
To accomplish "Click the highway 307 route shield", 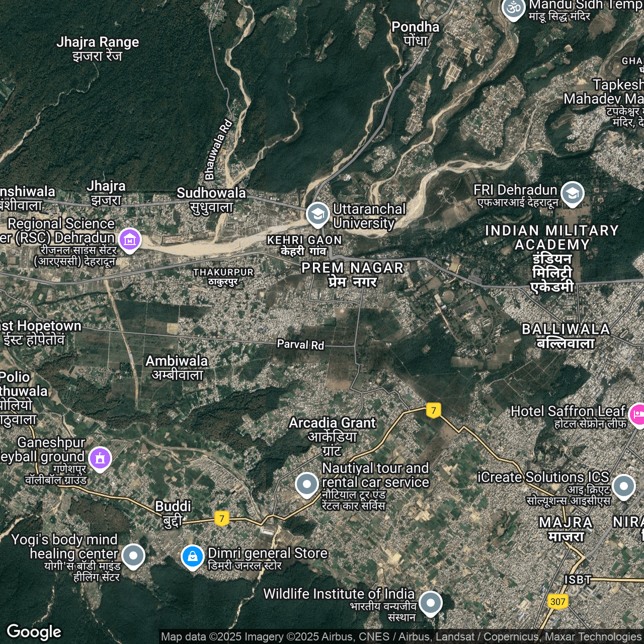I will pos(557,601).
